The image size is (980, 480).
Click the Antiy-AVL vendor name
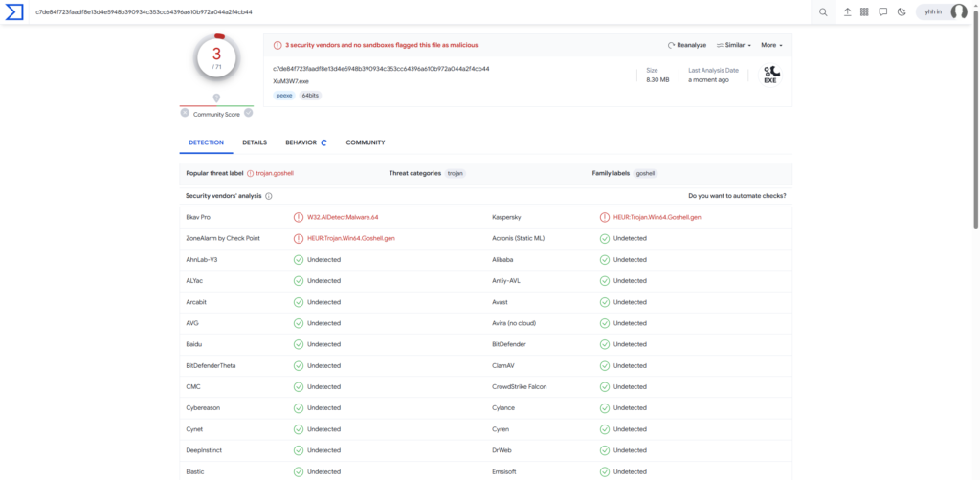pyautogui.click(x=506, y=281)
